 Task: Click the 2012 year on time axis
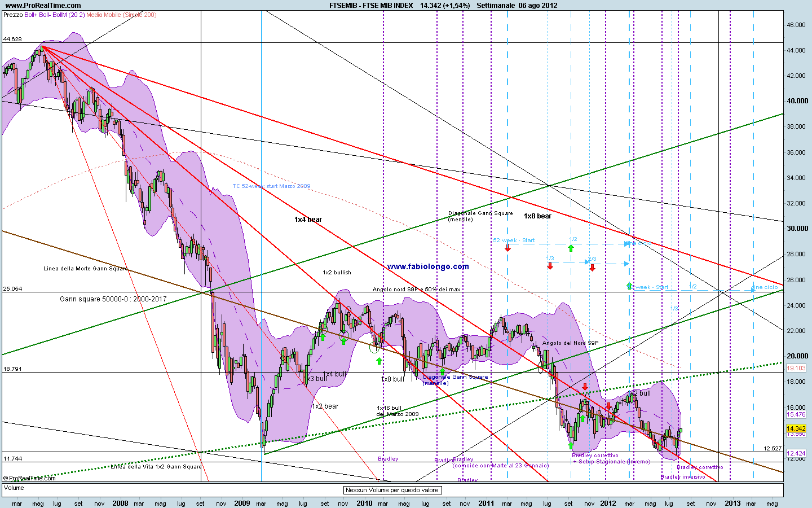tap(608, 503)
